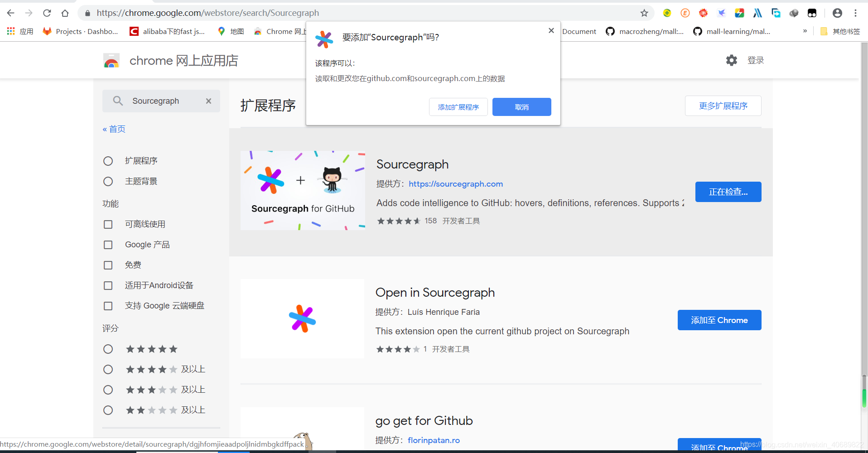Open https://sourcegraph.com provider link
This screenshot has height=453, width=868.
(456, 184)
